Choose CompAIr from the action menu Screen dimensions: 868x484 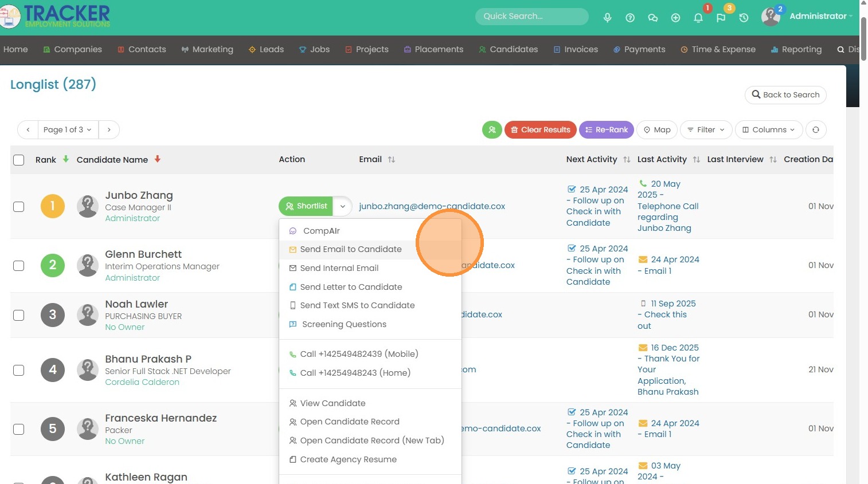click(370, 231)
